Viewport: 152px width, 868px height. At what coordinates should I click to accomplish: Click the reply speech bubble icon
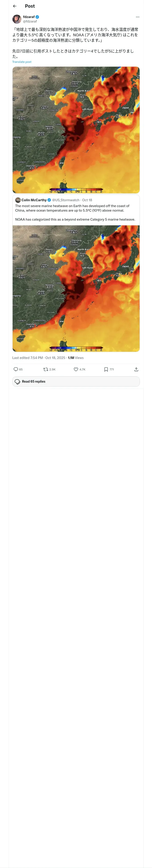(16, 369)
